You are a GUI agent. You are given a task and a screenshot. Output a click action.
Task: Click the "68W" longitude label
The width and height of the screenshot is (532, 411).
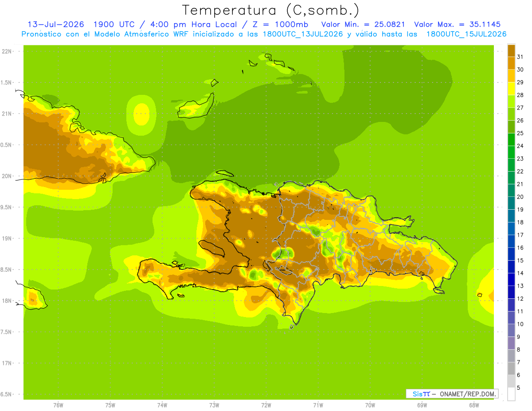(x=474, y=405)
